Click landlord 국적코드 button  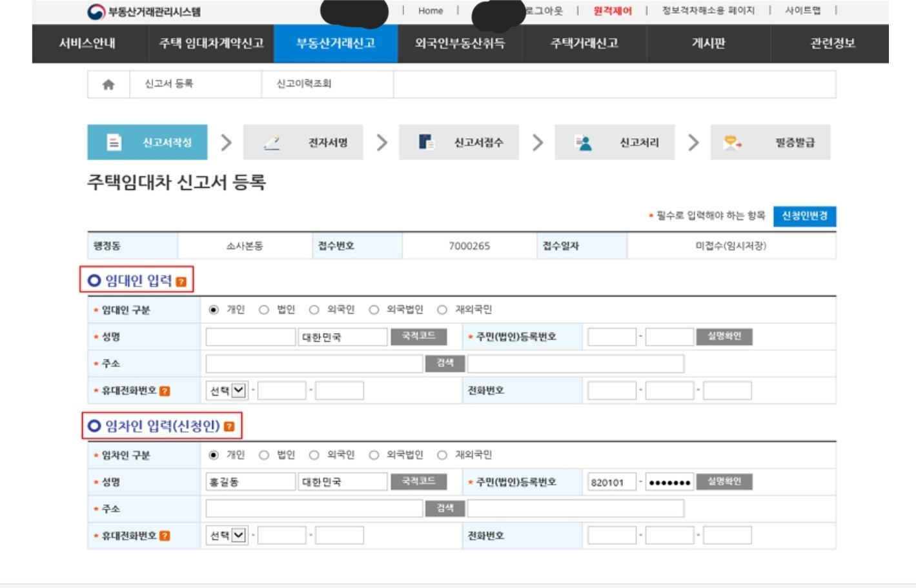[418, 336]
